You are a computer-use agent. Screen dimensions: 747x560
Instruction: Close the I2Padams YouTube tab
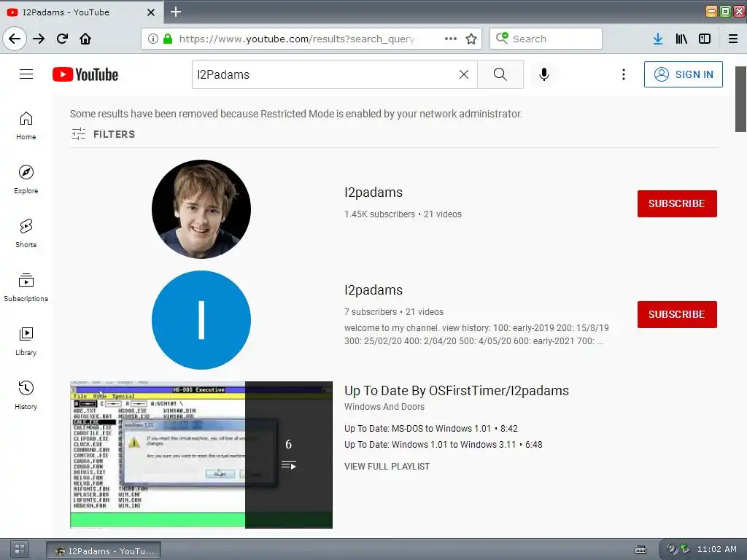point(151,12)
